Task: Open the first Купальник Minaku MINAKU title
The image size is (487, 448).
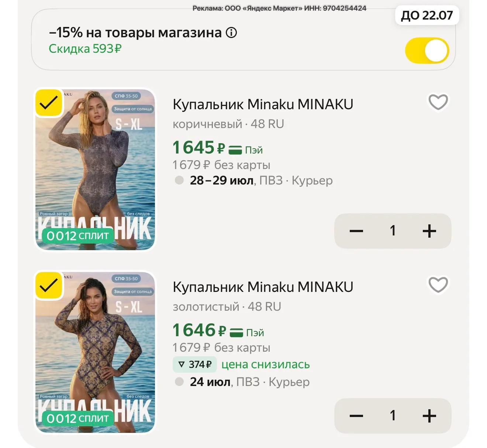Action: click(263, 104)
